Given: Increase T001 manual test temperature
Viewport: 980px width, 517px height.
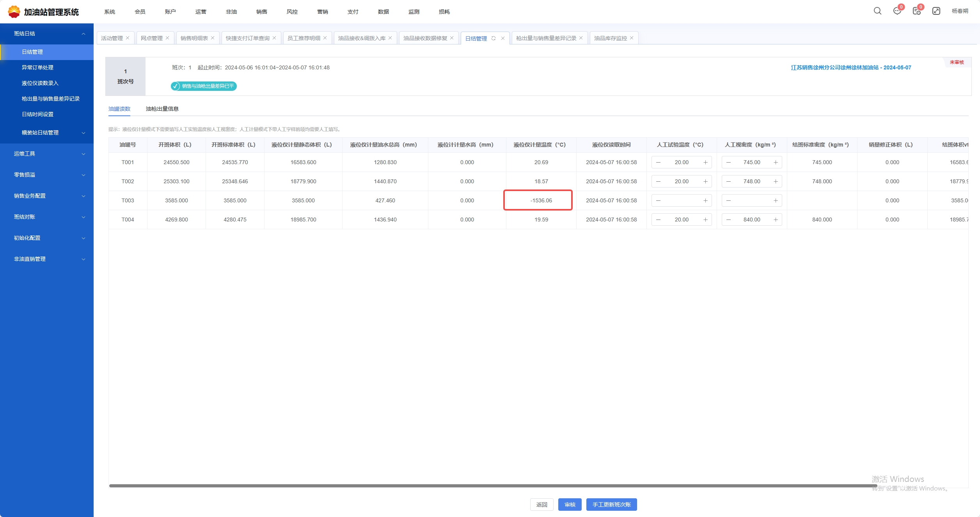Looking at the screenshot, I should (705, 162).
